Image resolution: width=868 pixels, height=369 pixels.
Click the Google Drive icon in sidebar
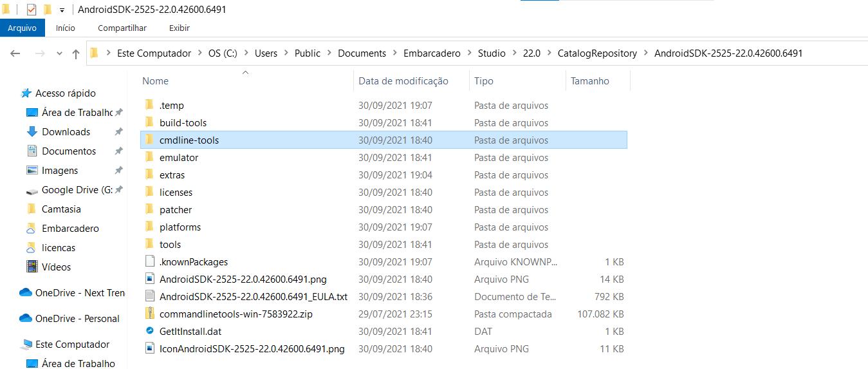[x=32, y=191]
